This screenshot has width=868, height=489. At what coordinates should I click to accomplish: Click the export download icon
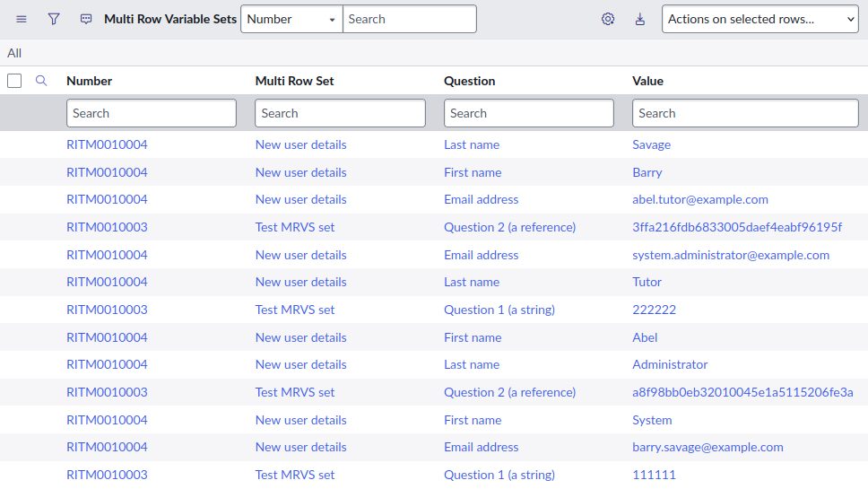[x=640, y=20]
